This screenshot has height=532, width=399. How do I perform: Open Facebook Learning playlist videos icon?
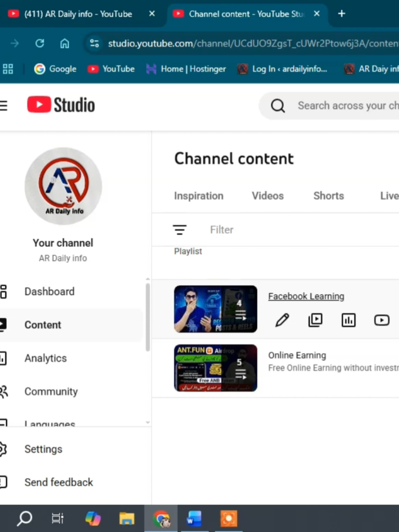[x=315, y=320]
